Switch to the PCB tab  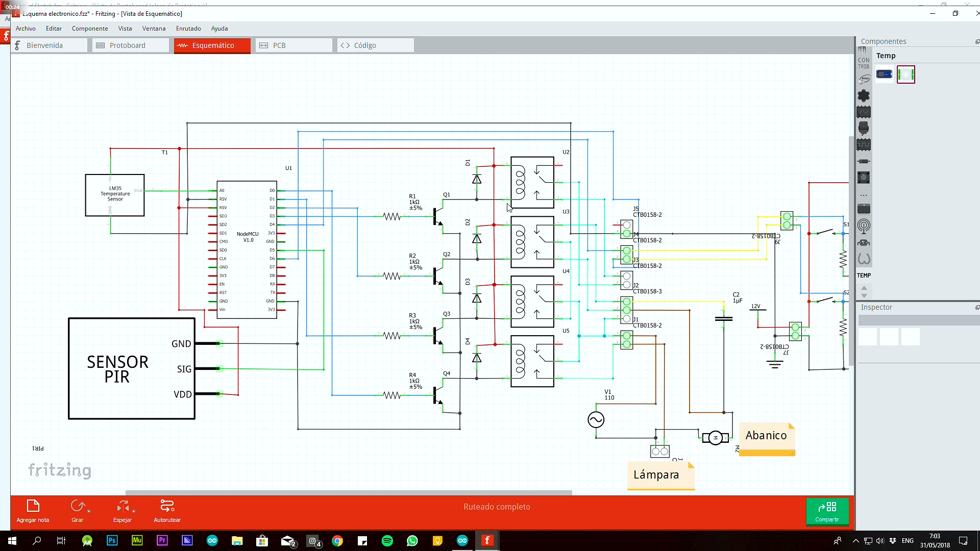click(x=294, y=45)
